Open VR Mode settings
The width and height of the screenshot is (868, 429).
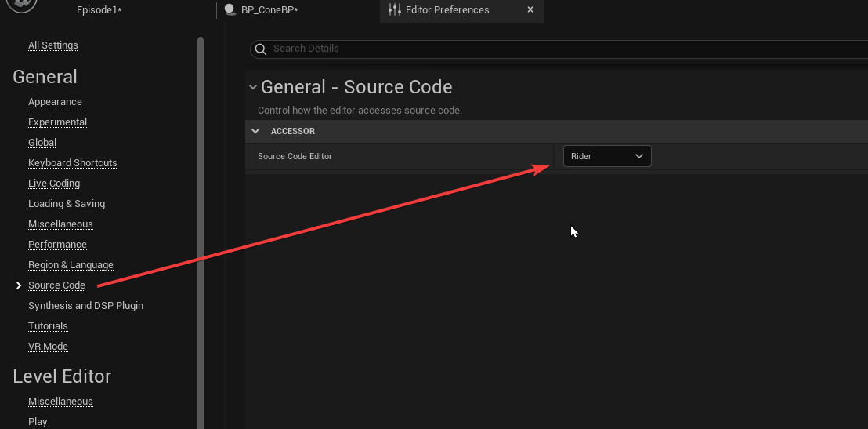point(48,347)
